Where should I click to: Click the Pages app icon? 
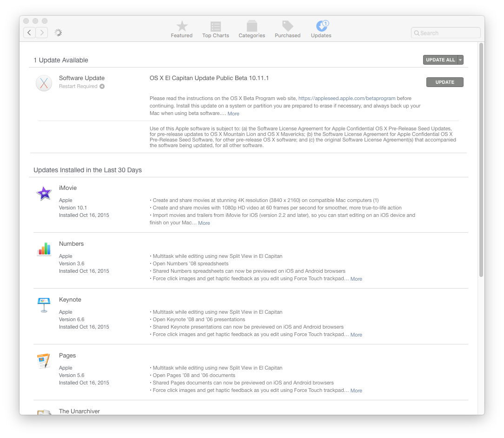tap(44, 361)
